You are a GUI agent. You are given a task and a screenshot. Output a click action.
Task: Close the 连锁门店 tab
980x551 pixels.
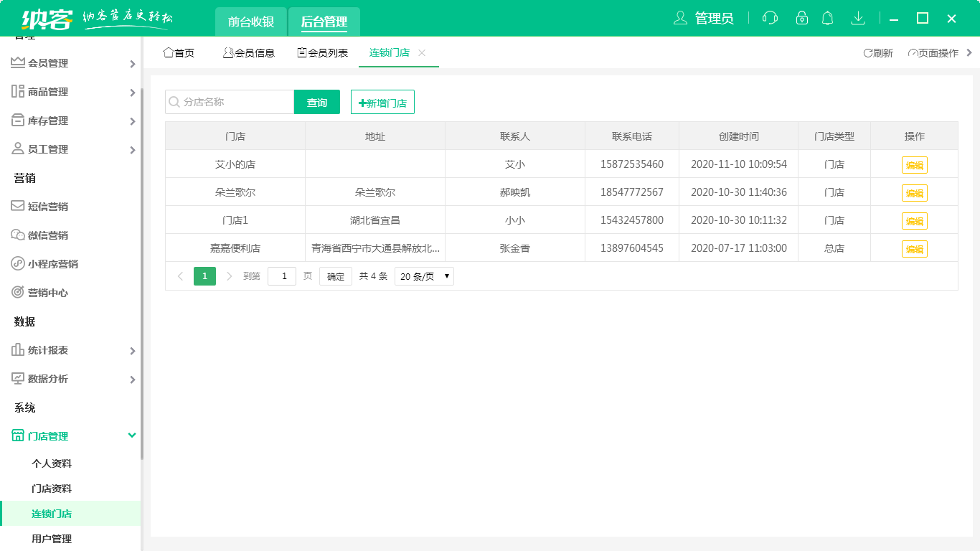pyautogui.click(x=422, y=53)
